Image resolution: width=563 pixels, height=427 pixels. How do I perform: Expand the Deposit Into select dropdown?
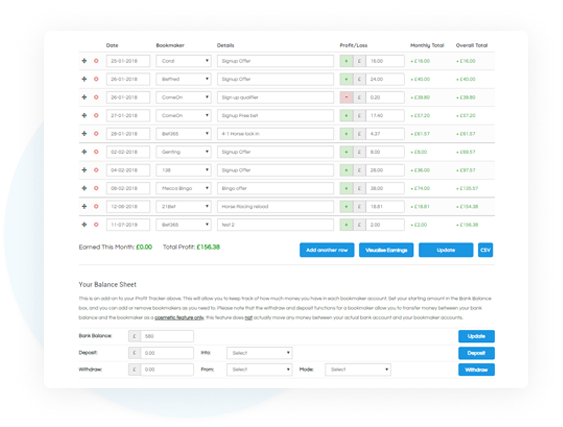(259, 353)
